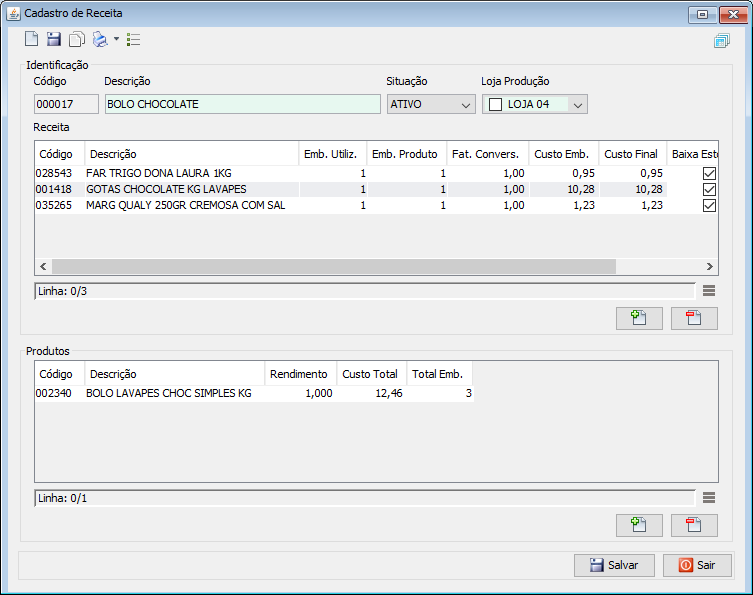The image size is (753, 595).
Task: Check the LOJA 04 checkbox
Action: point(495,104)
